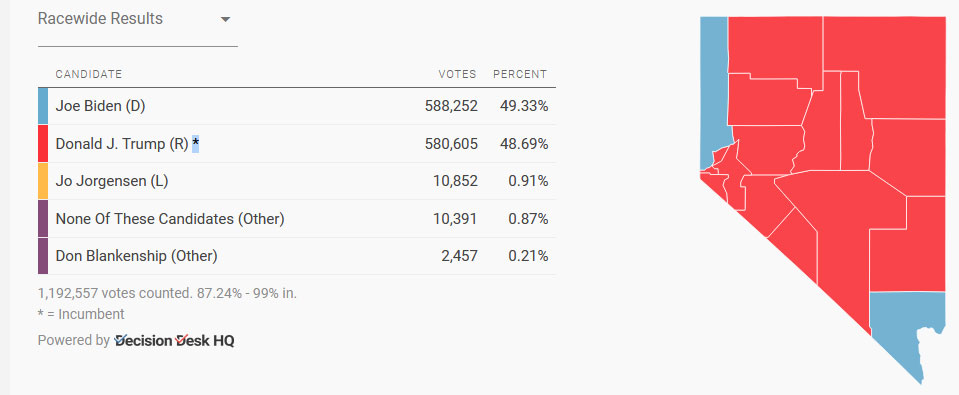Click the highlighted incumbent asterisk beside Trump
959x395 pixels.
point(196,144)
